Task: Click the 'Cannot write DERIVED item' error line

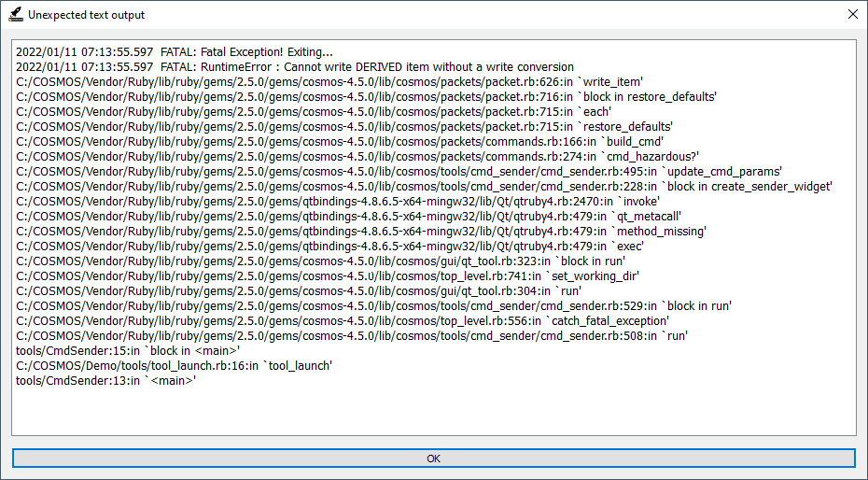Action: [x=295, y=67]
